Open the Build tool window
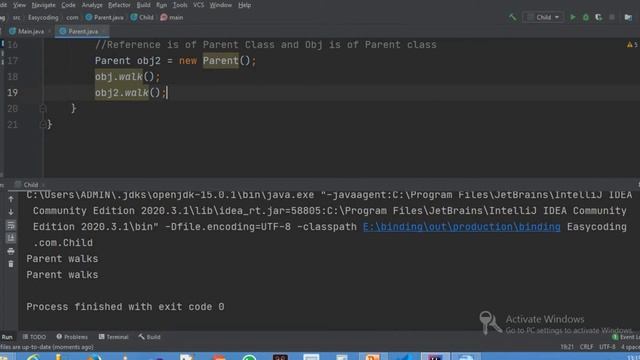The width and height of the screenshot is (640, 360). 149,337
